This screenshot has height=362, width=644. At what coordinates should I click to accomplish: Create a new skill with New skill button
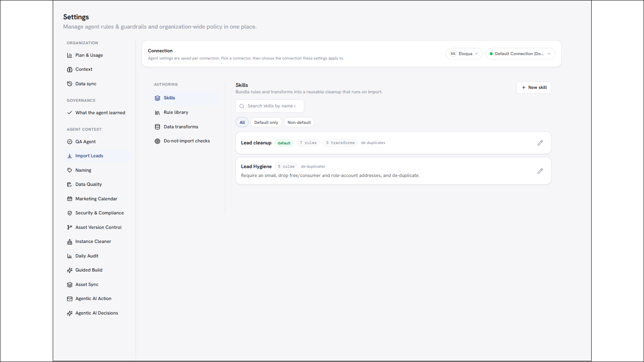[x=534, y=87]
